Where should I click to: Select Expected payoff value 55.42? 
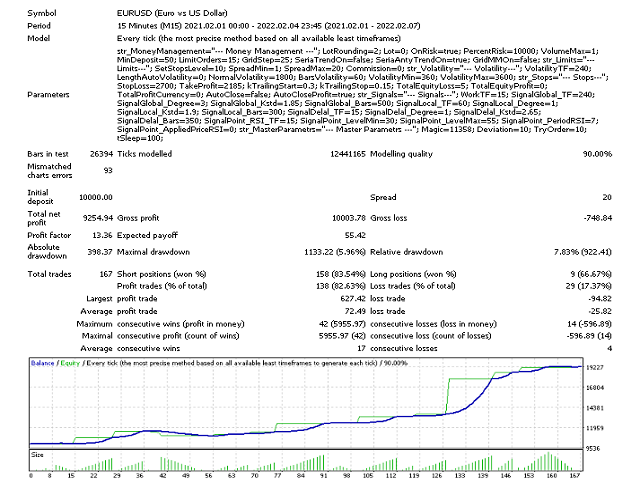[x=355, y=235]
